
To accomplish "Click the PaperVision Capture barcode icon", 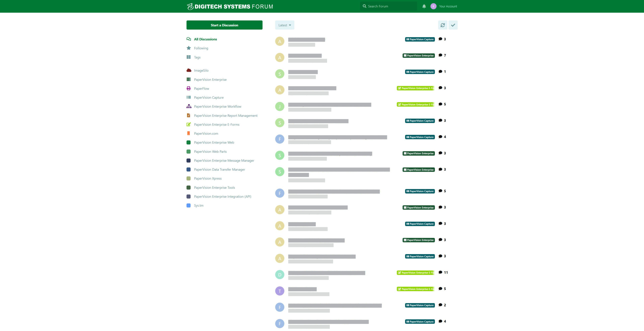I will point(189,97).
